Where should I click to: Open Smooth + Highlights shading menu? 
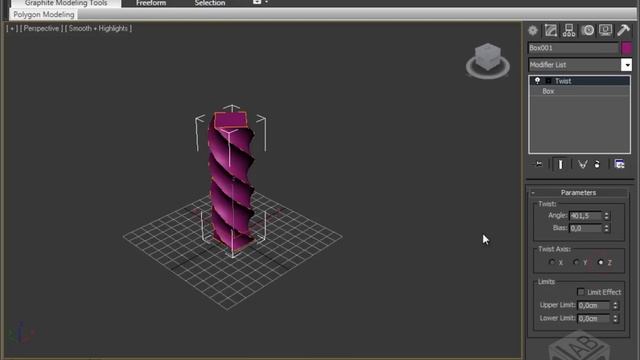(x=98, y=29)
